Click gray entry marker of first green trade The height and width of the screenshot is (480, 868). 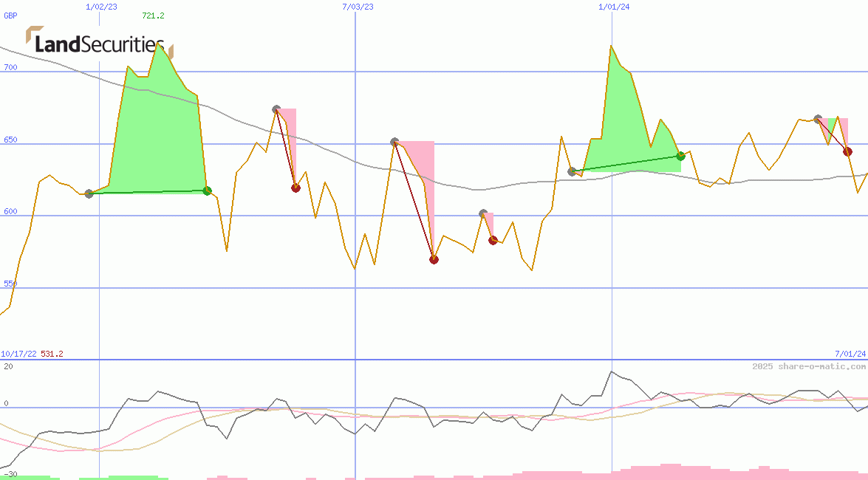pyautogui.click(x=89, y=193)
